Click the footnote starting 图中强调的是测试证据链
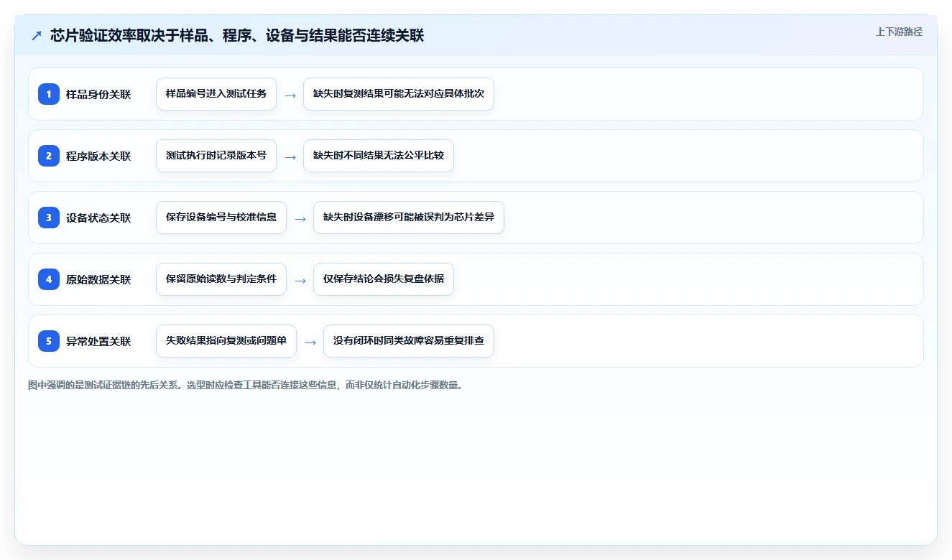 [246, 386]
